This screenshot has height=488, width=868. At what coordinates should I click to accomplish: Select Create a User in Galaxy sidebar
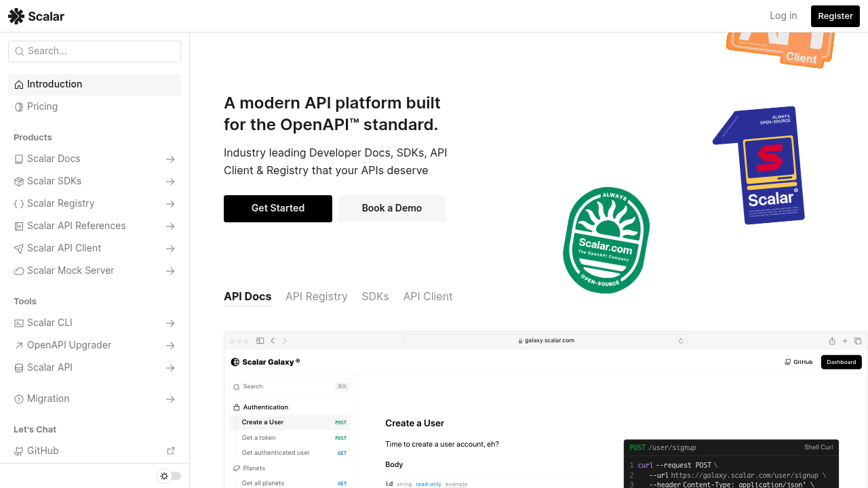pos(290,422)
